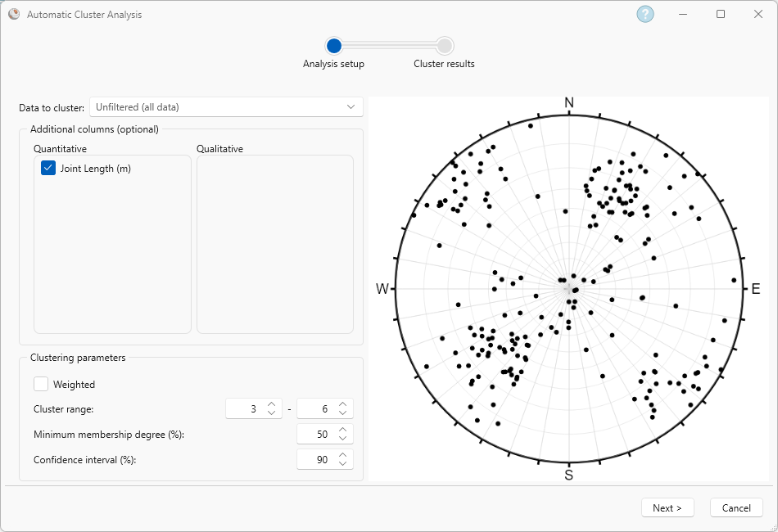Click the Analysis setup step label

[333, 64]
